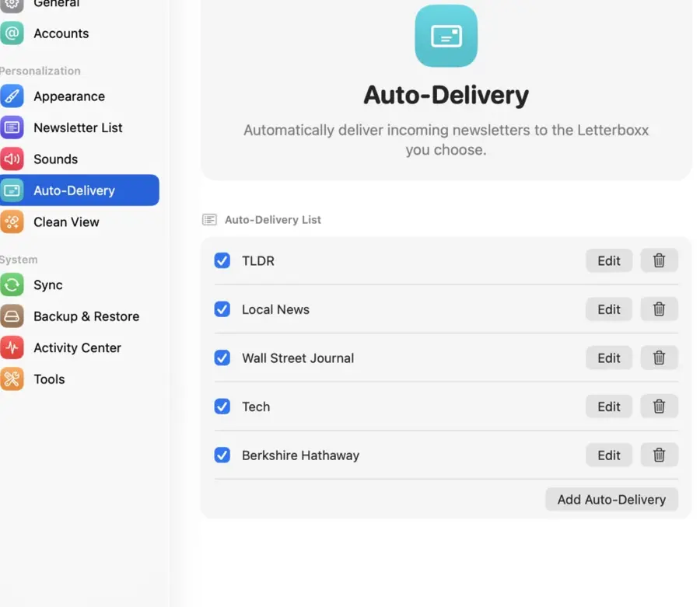
Task: Click the Auto-Delivery sidebar icon
Action: point(12,190)
